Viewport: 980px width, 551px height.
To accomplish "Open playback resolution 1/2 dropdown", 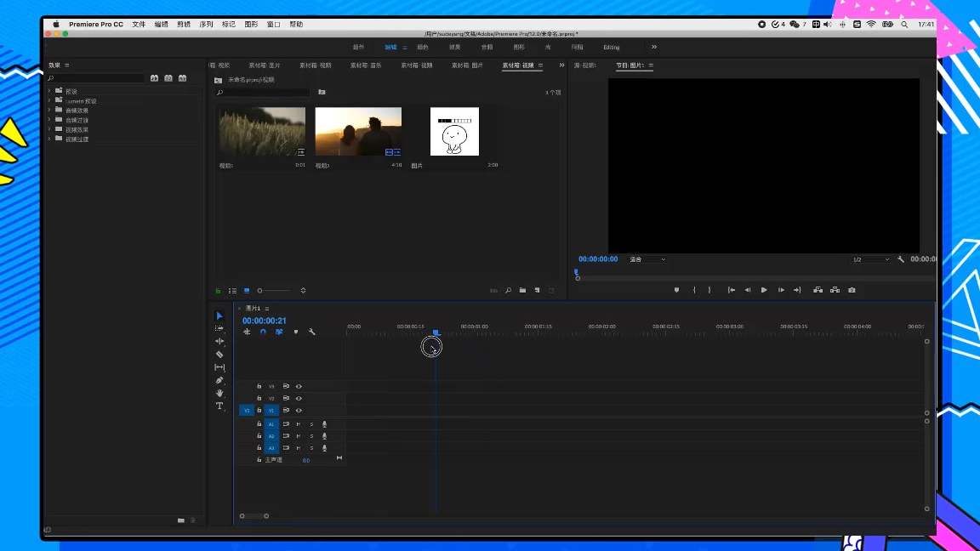I will pos(871,259).
